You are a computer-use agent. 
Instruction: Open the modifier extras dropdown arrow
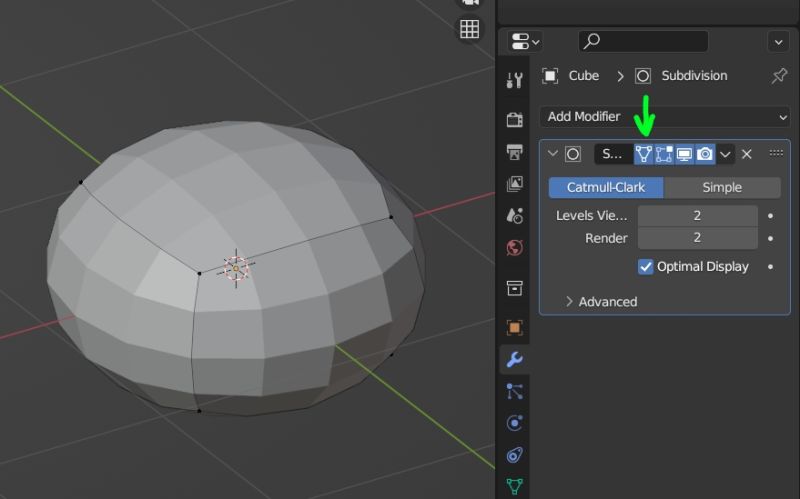click(725, 154)
